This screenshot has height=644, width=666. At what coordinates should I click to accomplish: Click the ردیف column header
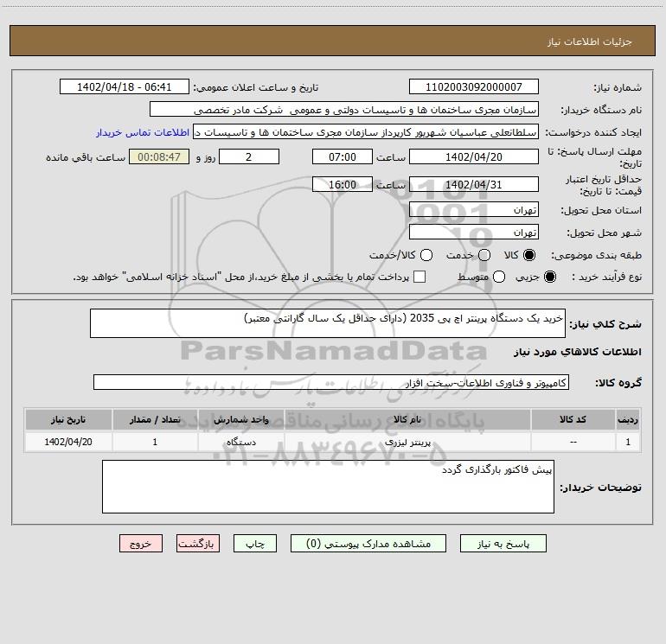pyautogui.click(x=628, y=419)
